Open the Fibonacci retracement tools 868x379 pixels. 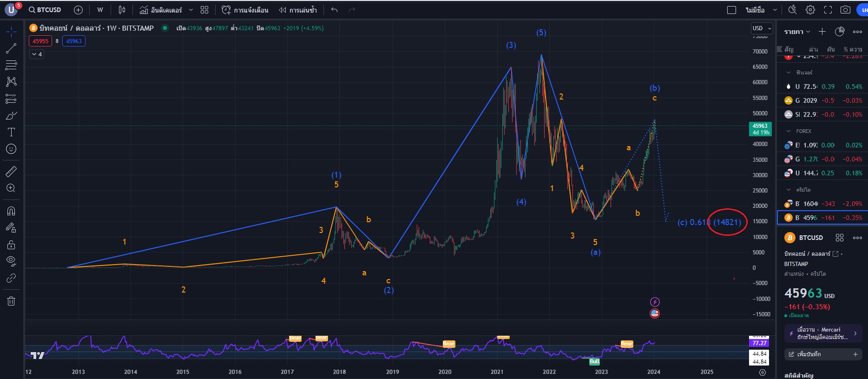coord(11,65)
